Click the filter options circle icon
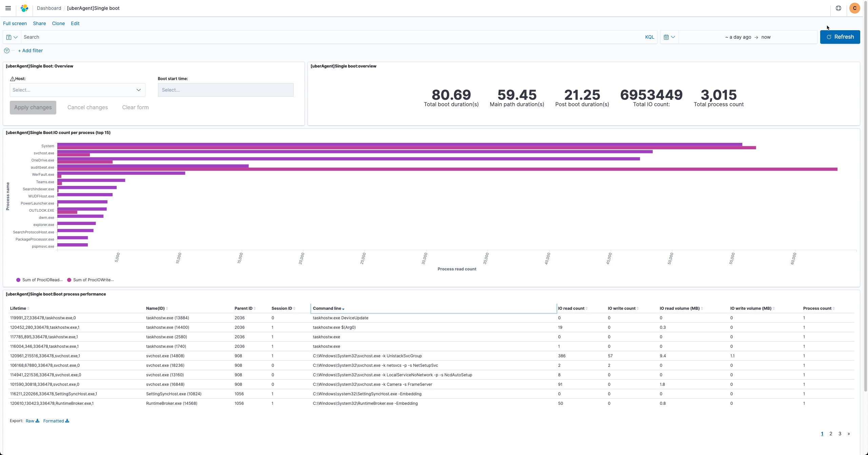Viewport: 868px width, 455px height. point(7,51)
